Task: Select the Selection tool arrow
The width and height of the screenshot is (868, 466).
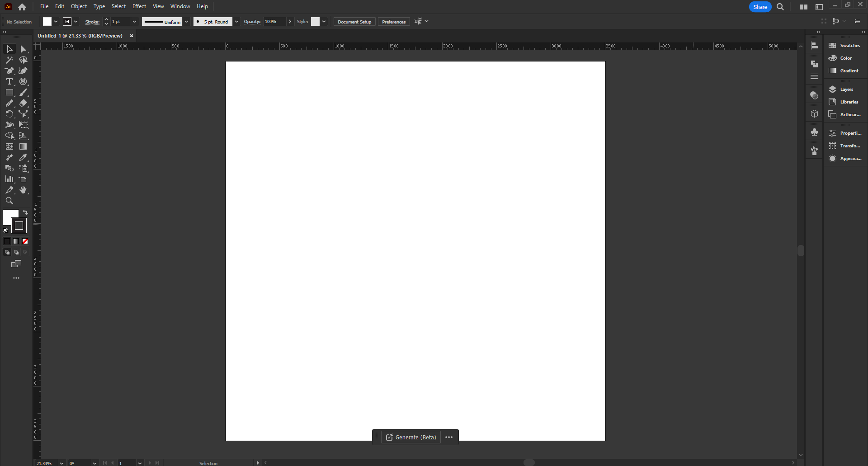Action: pyautogui.click(x=9, y=49)
